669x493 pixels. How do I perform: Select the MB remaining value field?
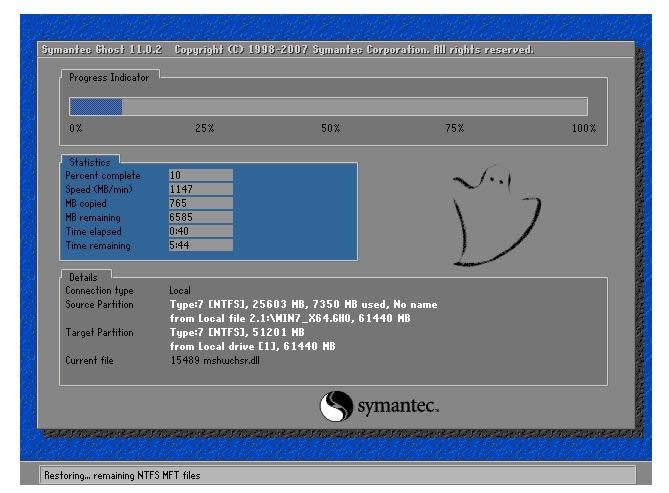200,217
